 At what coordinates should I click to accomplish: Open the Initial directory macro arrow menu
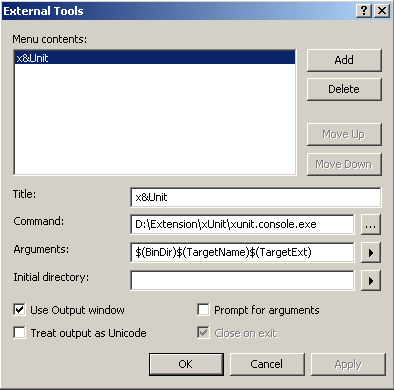click(371, 281)
